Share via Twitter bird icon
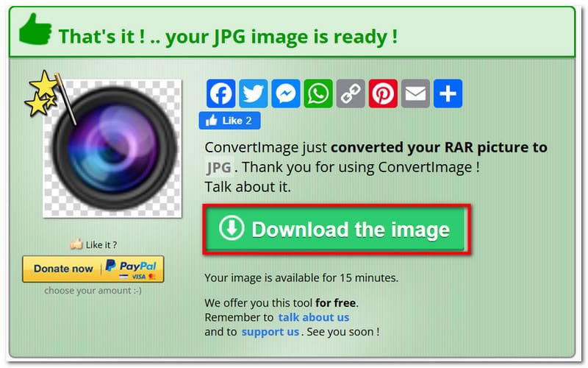The image size is (588, 368). coord(253,93)
